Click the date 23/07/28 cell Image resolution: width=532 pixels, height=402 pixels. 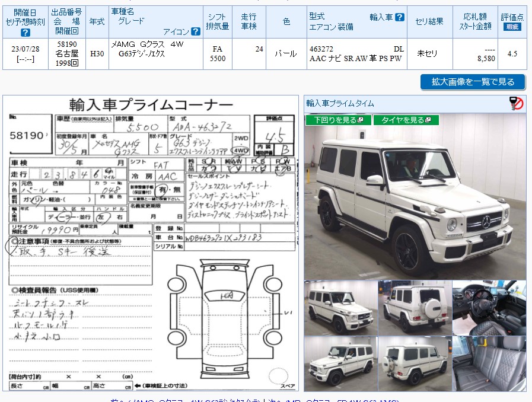(26, 54)
